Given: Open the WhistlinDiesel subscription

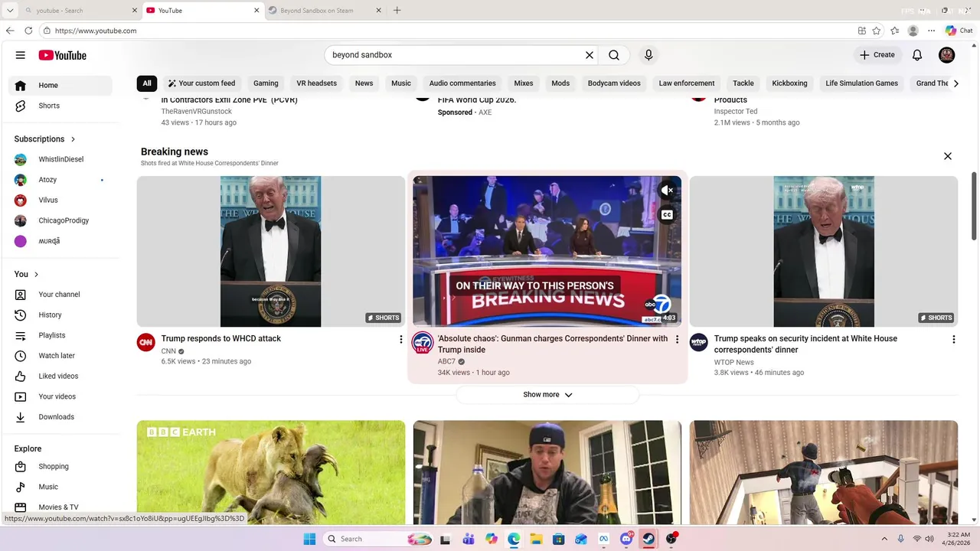Looking at the screenshot, I should pyautogui.click(x=60, y=159).
